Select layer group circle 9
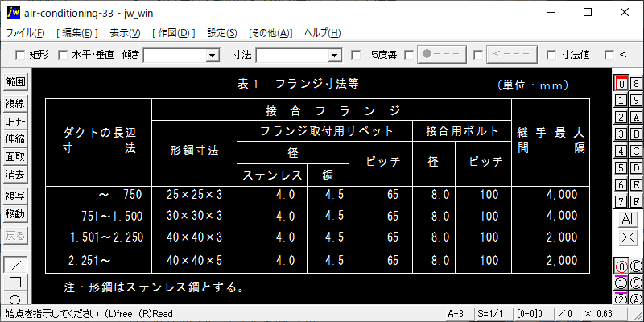 pos(636,283)
